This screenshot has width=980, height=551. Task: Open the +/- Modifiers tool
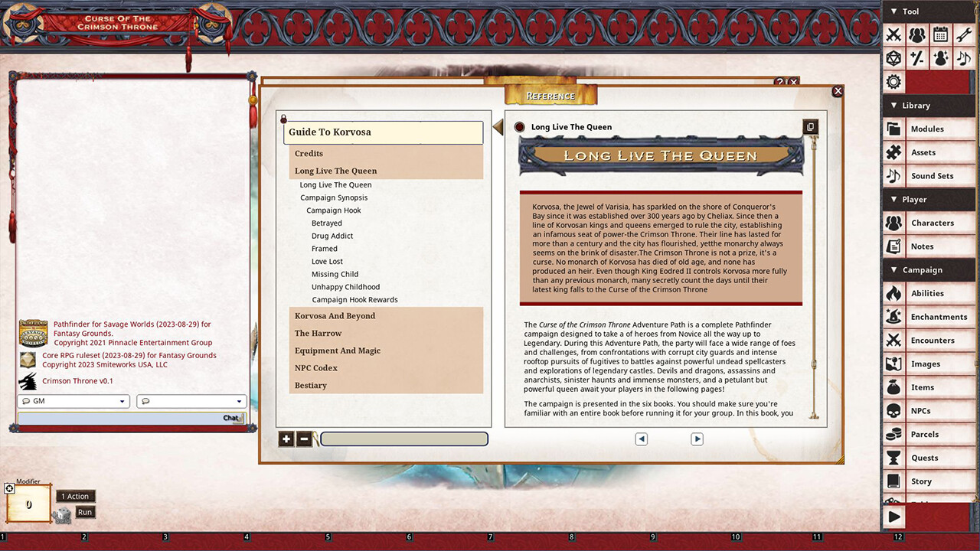pyautogui.click(x=917, y=57)
